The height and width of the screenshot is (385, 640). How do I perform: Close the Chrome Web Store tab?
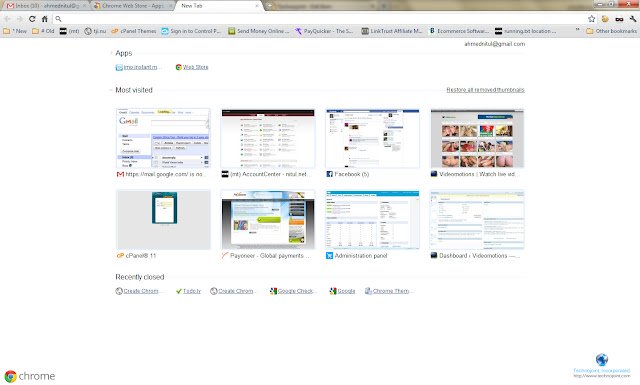pyautogui.click(x=170, y=6)
